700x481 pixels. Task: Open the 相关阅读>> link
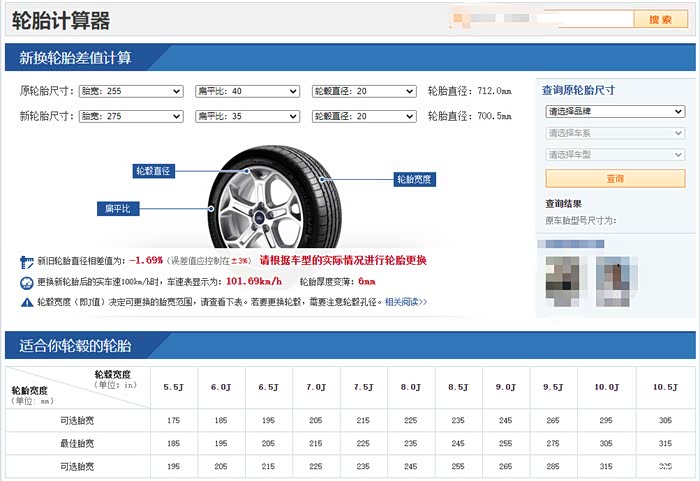406,302
